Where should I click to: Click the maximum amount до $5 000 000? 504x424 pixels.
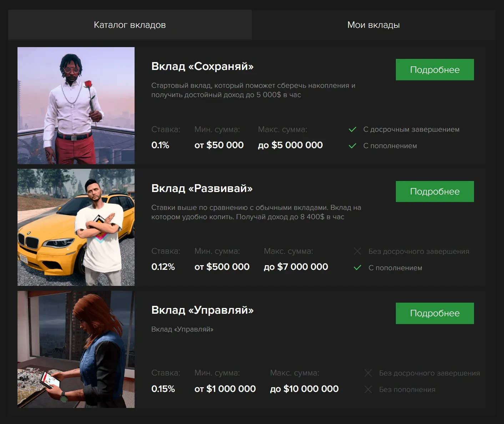tap(291, 145)
